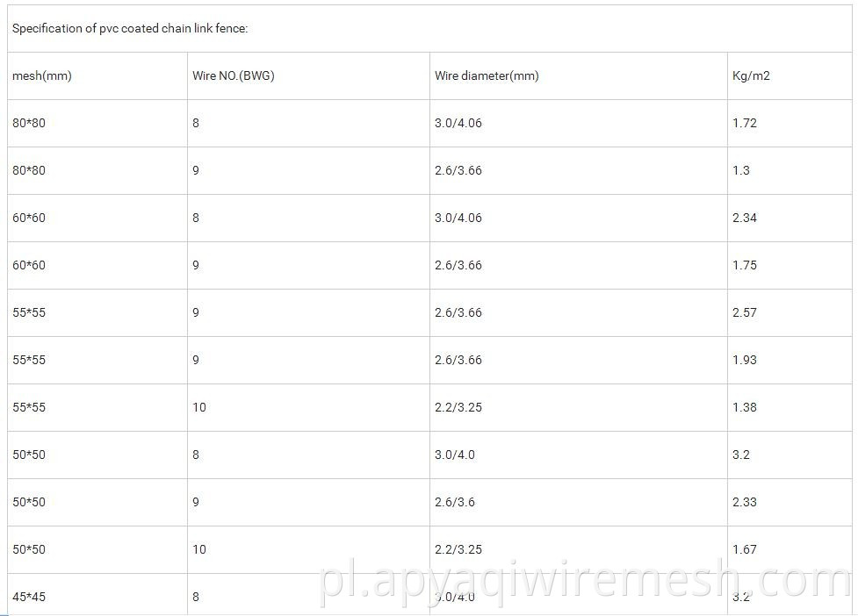Click the 1.75 weight value
858x616 pixels.
(x=744, y=265)
